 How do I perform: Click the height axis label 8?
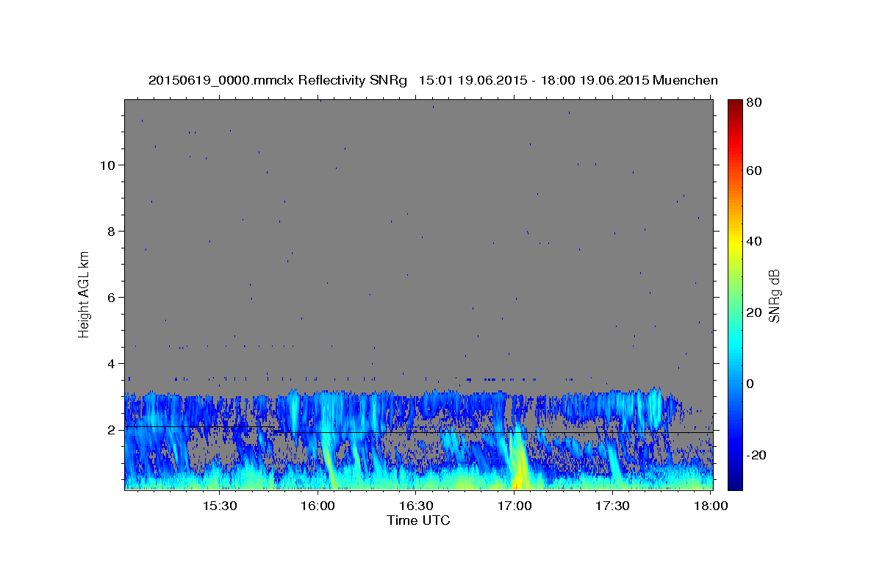tap(112, 231)
